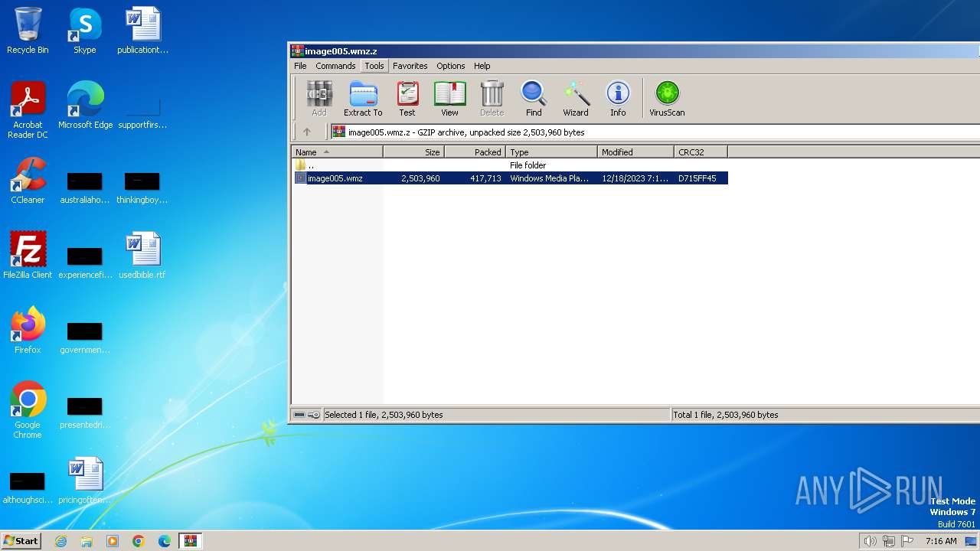Click the 2,503,960 size cell
The image size is (980, 551).
coord(420,178)
